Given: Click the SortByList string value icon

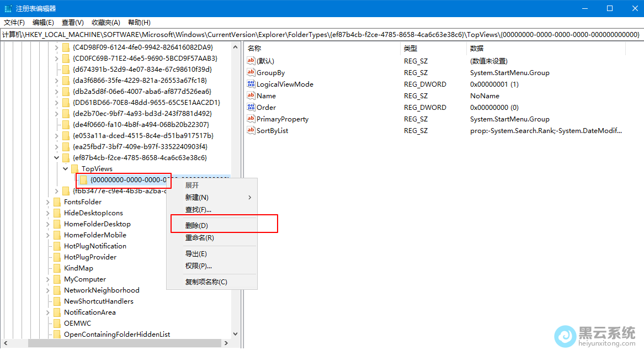Looking at the screenshot, I should 252,130.
